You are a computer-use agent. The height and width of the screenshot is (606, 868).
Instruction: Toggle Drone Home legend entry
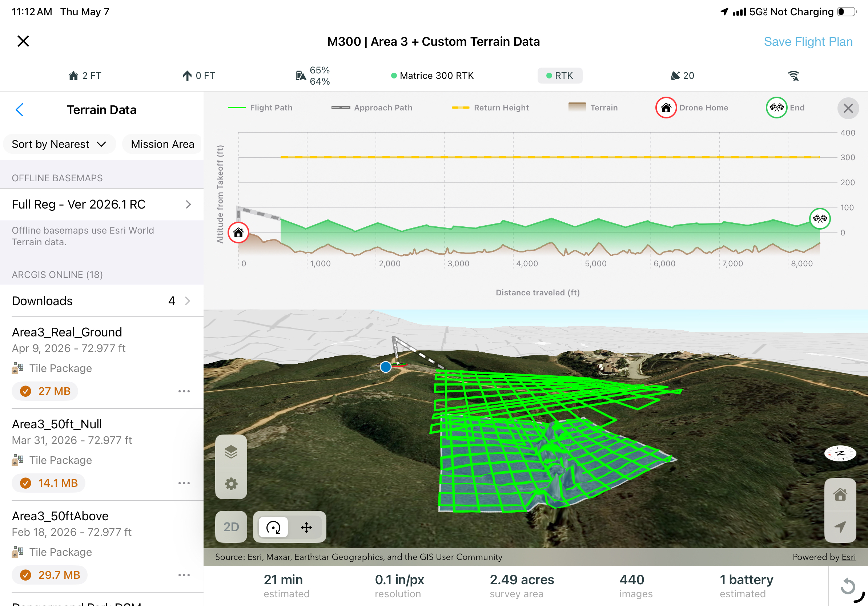coord(692,108)
